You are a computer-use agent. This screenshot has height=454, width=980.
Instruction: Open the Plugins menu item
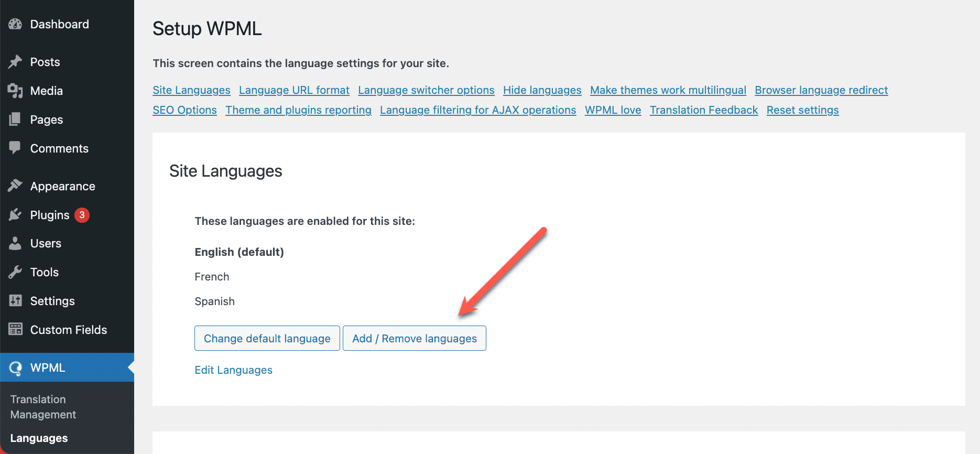pos(67,215)
